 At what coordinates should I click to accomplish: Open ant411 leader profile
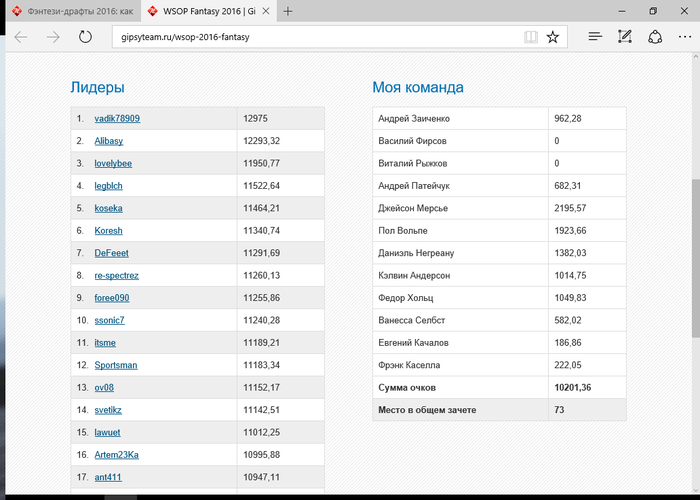108,477
